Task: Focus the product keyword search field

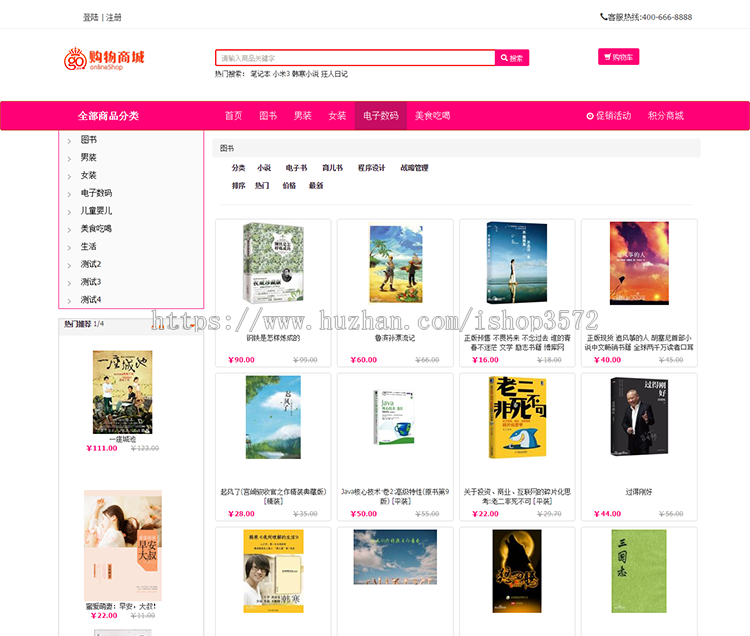Action: pos(355,58)
